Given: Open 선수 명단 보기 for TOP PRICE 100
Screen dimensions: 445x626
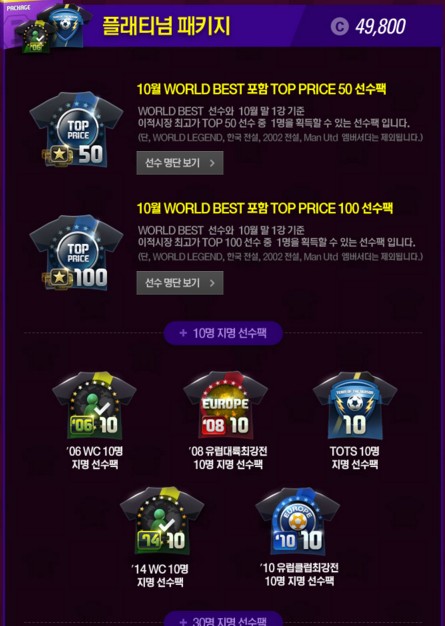Looking at the screenshot, I should [180, 283].
